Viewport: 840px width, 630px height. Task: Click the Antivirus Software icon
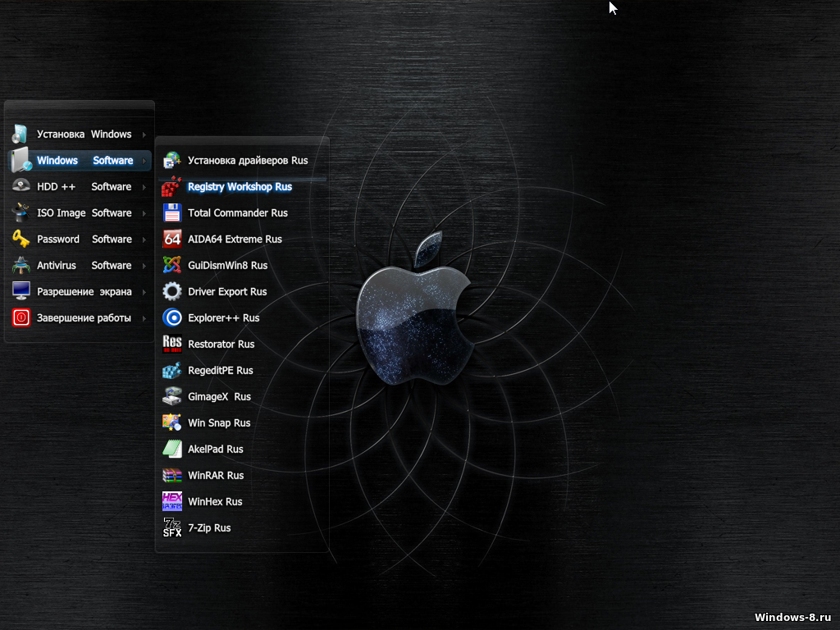[x=21, y=265]
